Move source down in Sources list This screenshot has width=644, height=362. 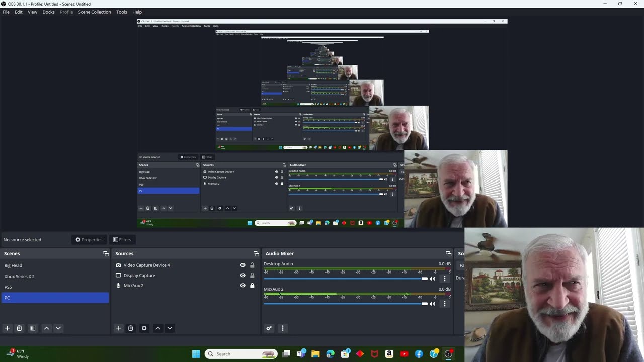(x=170, y=328)
